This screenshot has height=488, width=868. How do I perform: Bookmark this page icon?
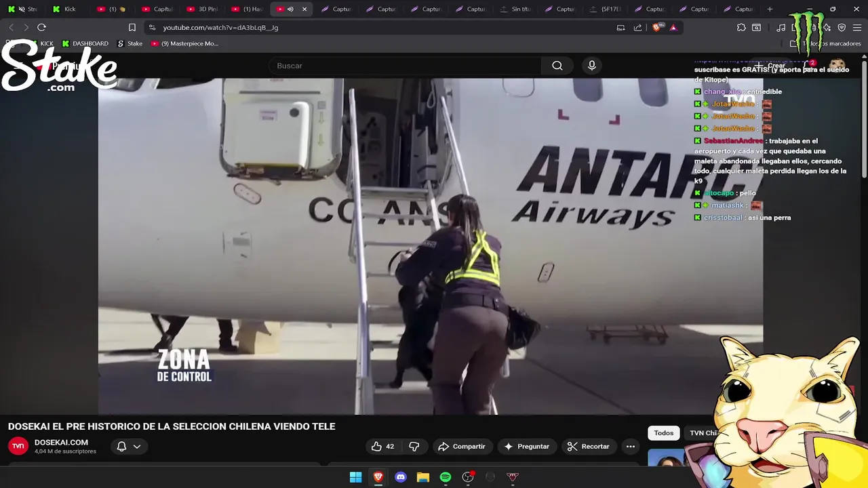(x=132, y=27)
